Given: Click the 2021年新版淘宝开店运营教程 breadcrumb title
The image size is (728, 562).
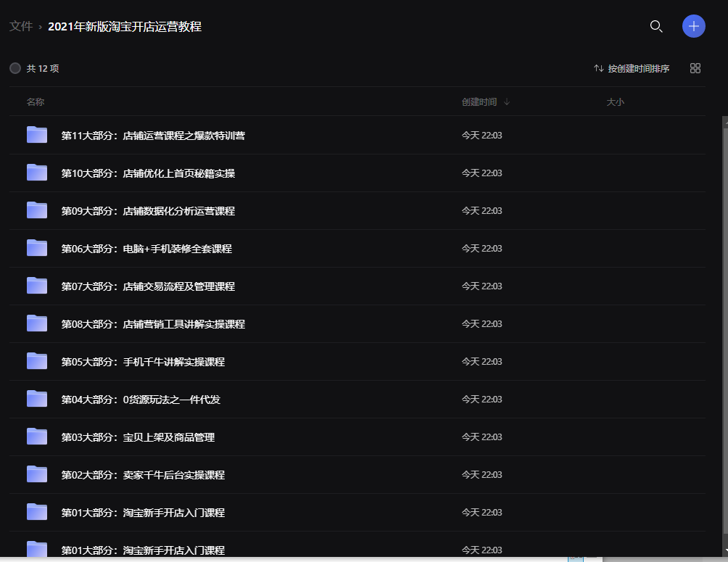Looking at the screenshot, I should coord(125,26).
